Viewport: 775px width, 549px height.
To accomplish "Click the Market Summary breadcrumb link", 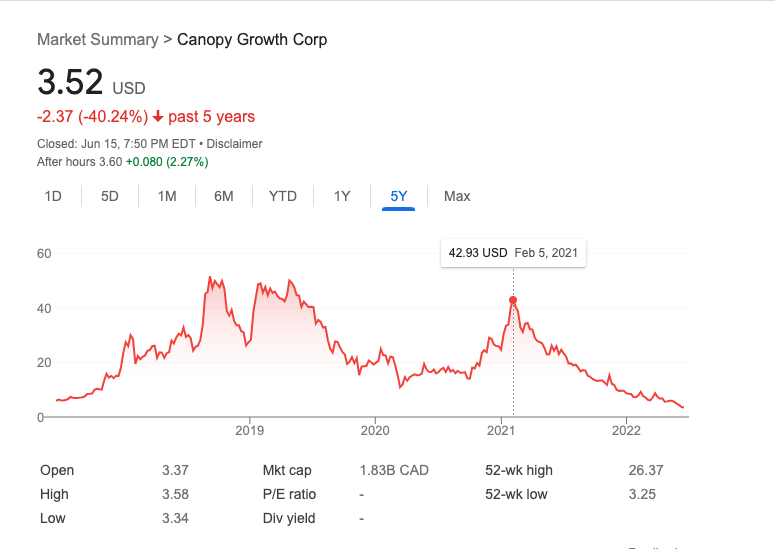I will click(x=97, y=40).
